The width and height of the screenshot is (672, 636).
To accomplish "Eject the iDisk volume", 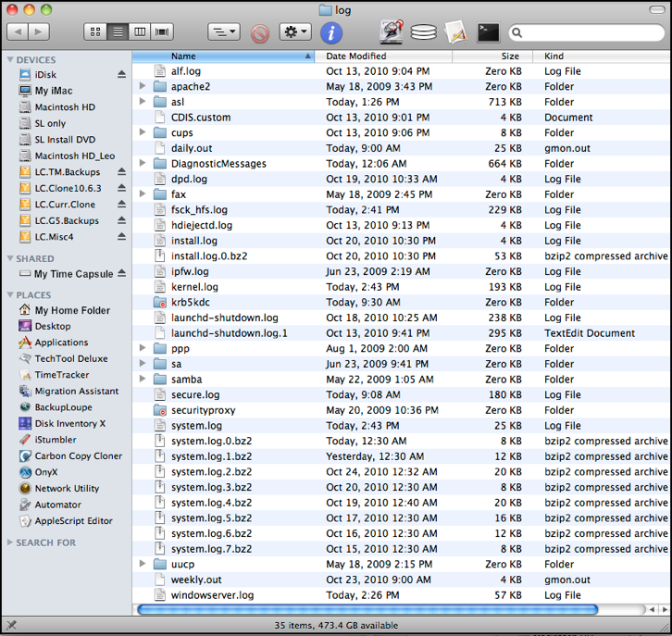I will coord(121,75).
